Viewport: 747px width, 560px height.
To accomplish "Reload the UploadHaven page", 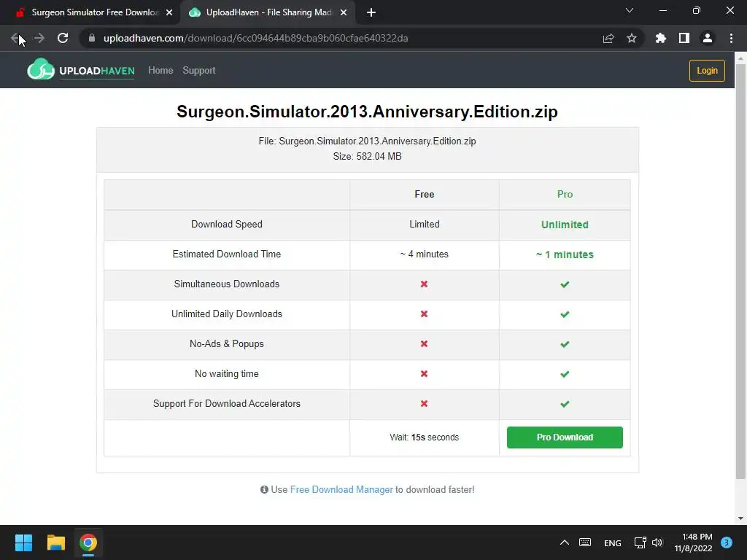I will (x=63, y=38).
